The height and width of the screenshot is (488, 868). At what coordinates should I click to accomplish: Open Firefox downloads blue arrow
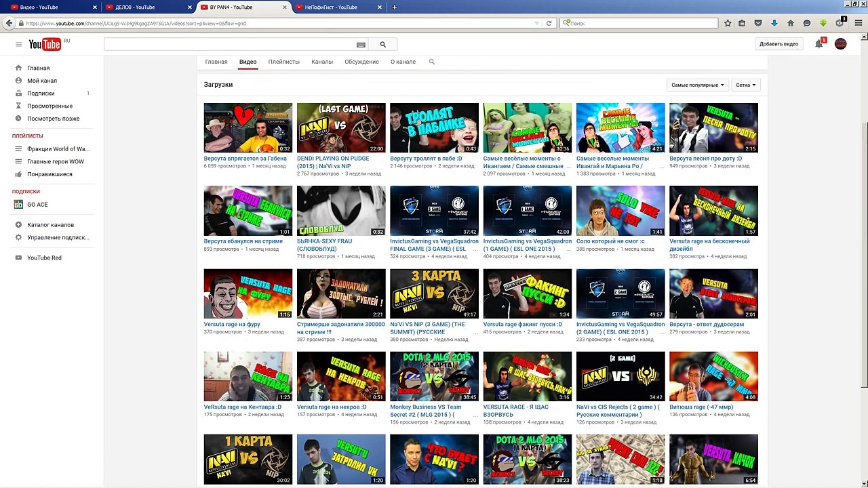click(x=774, y=23)
